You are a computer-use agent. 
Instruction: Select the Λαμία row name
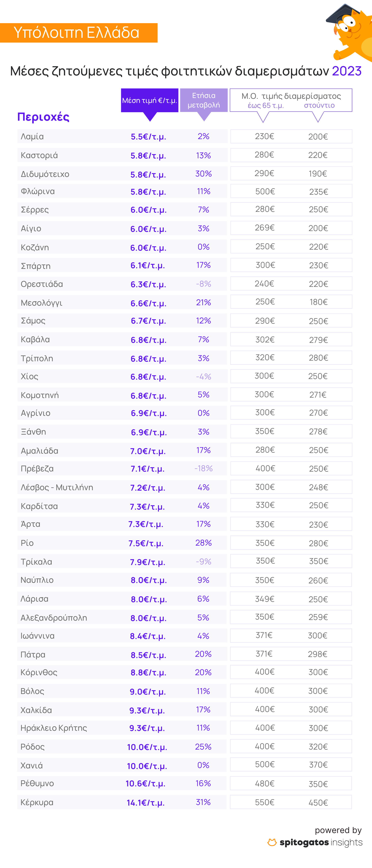[x=32, y=136]
